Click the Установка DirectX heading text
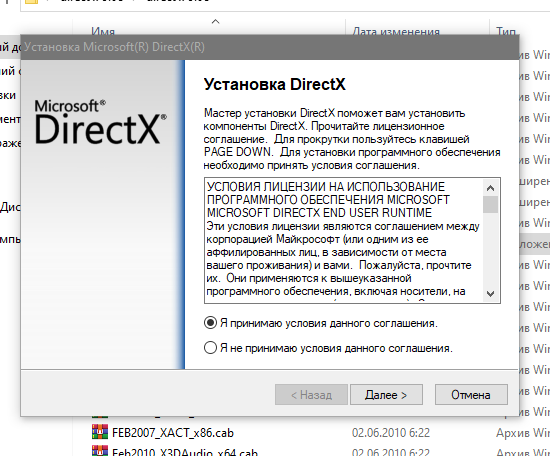This screenshot has width=550, height=456. coord(275,85)
